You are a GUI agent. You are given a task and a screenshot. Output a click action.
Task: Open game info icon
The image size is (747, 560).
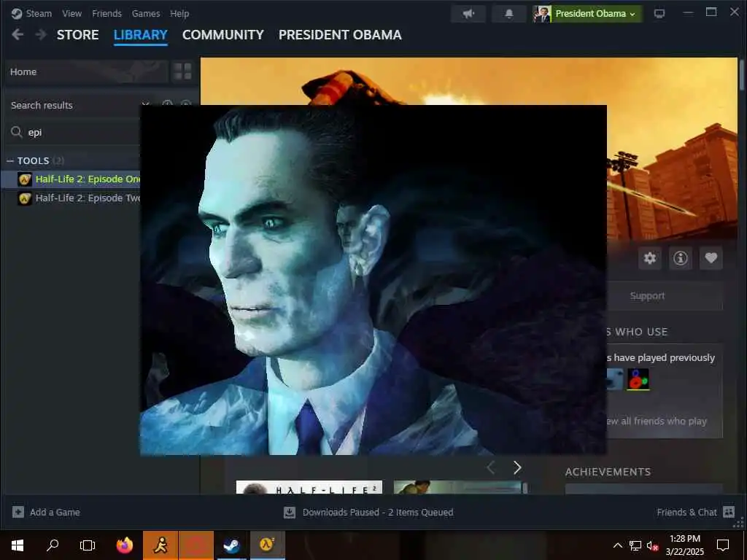681,258
